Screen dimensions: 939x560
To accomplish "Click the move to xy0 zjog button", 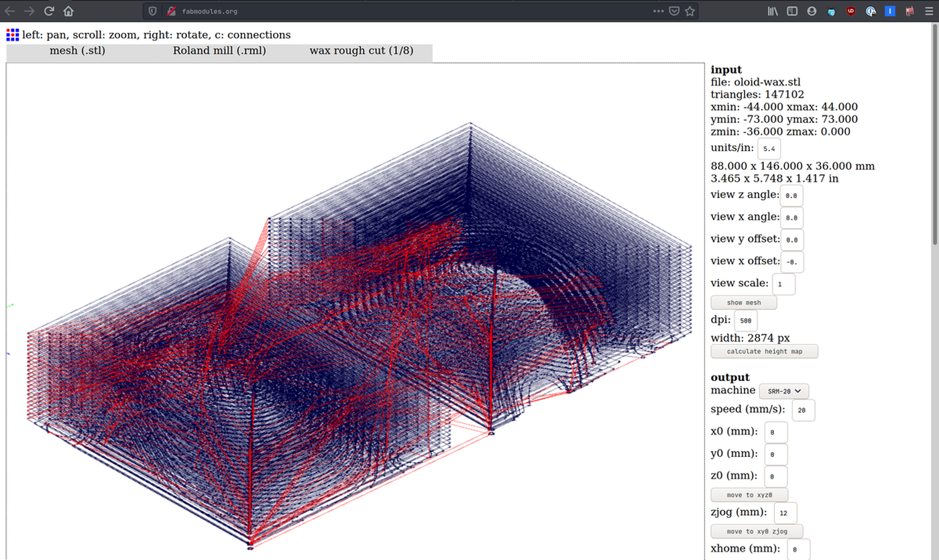I will (x=757, y=531).
